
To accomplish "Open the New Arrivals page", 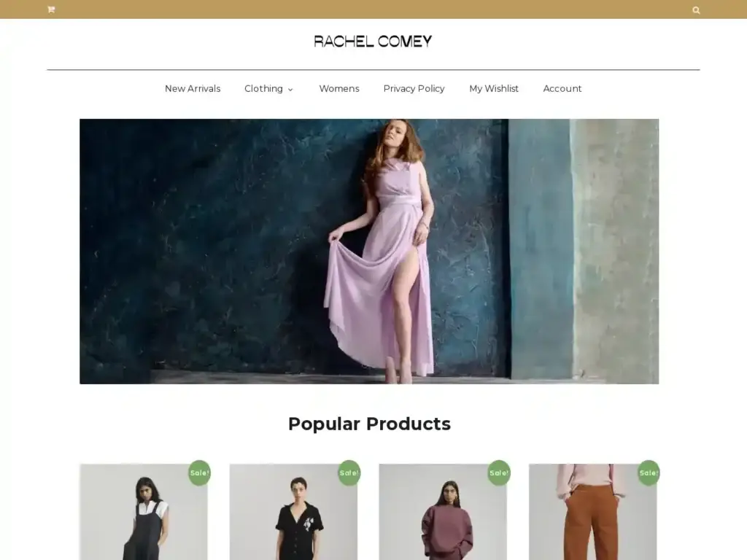I will tap(193, 88).
